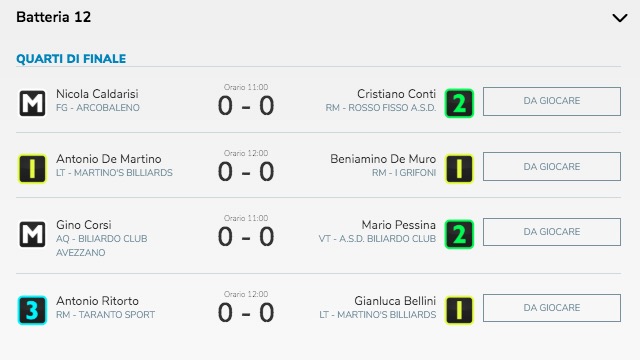Screen dimensions: 640x360
Task: Click the Quarti di Finale section heading
Action: 71,59
